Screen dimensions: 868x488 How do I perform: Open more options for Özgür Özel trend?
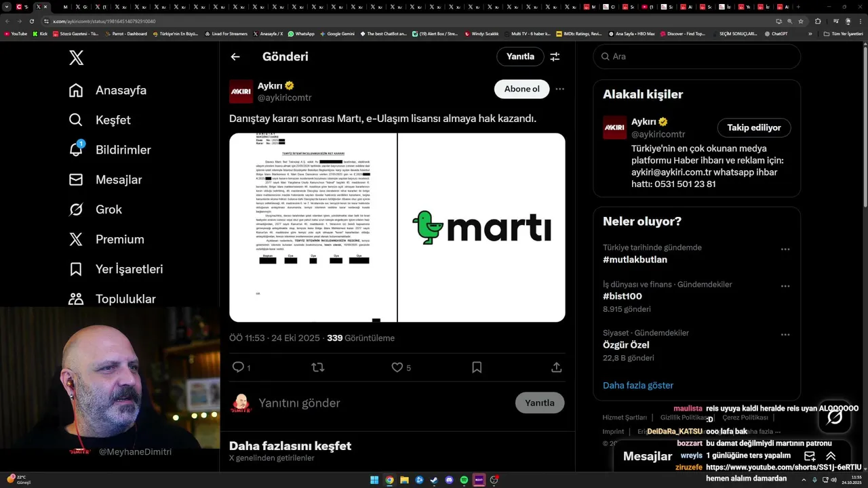(785, 335)
